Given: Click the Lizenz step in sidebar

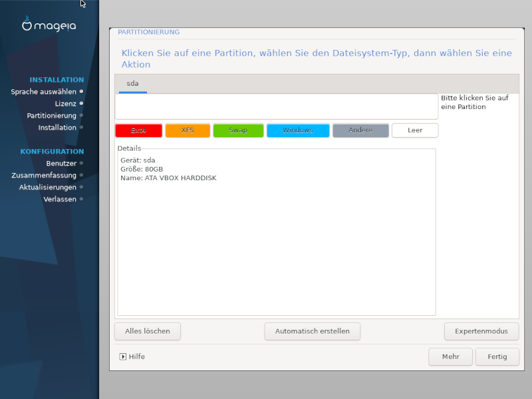Looking at the screenshot, I should [x=65, y=104].
